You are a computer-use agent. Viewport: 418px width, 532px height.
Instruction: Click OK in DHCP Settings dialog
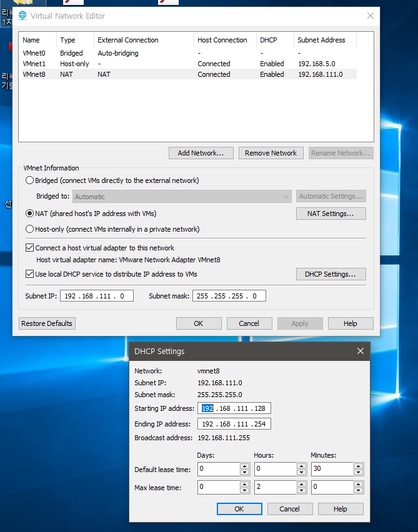(239, 509)
